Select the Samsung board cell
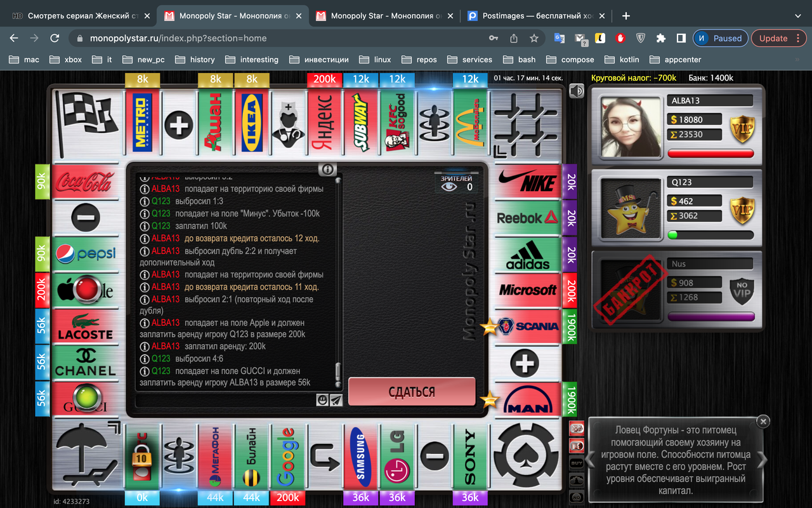 [x=361, y=456]
